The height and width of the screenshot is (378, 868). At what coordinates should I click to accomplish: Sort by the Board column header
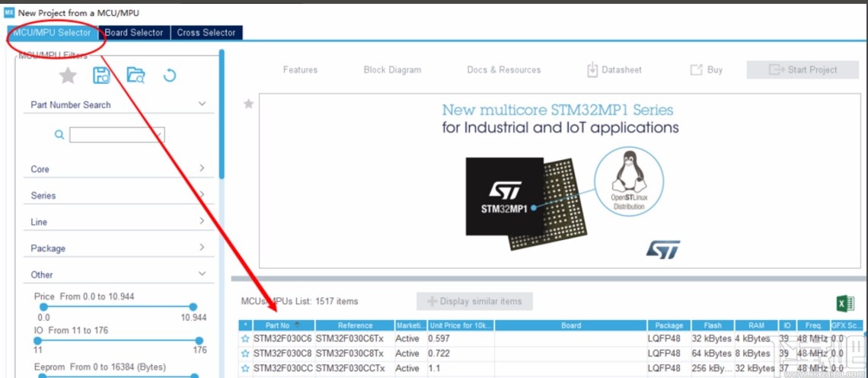pos(571,325)
